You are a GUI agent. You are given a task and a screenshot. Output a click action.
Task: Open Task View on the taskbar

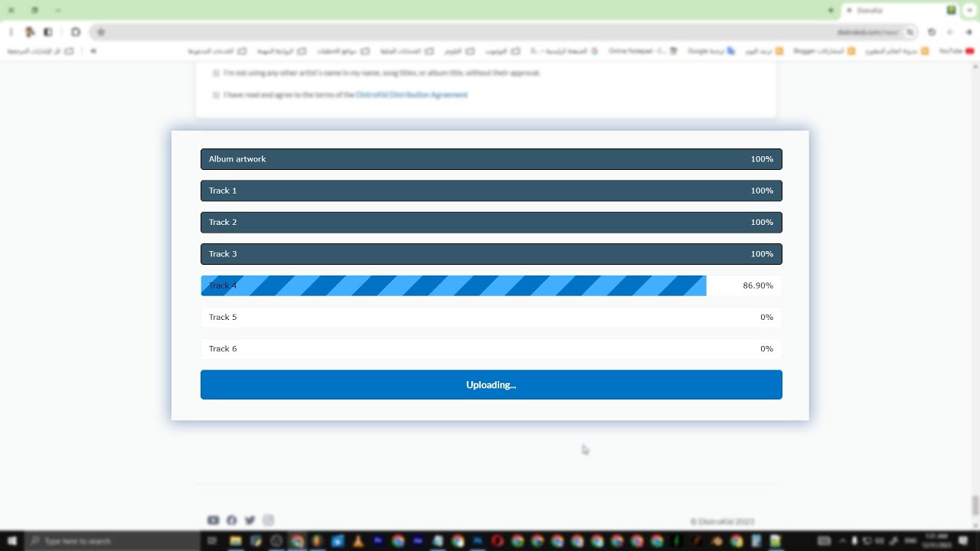tap(213, 541)
